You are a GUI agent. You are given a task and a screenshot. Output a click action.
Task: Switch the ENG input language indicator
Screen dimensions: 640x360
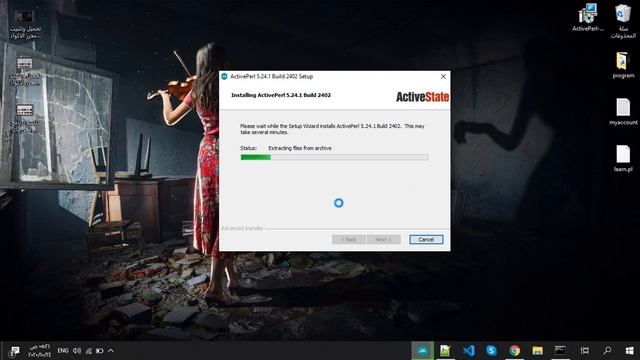coord(63,351)
